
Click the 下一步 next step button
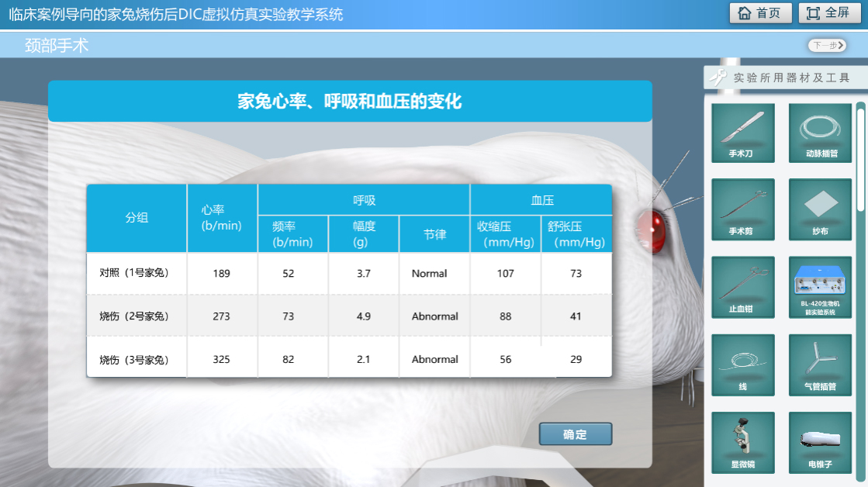(x=827, y=46)
